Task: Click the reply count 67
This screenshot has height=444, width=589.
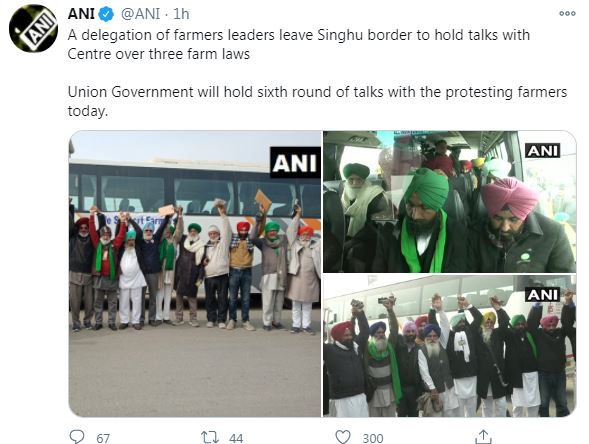Action: 103,438
